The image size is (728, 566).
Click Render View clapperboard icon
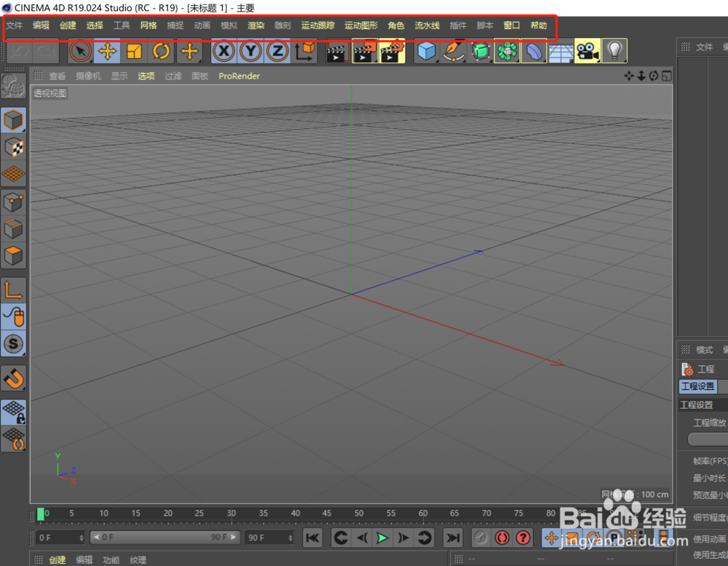point(338,51)
